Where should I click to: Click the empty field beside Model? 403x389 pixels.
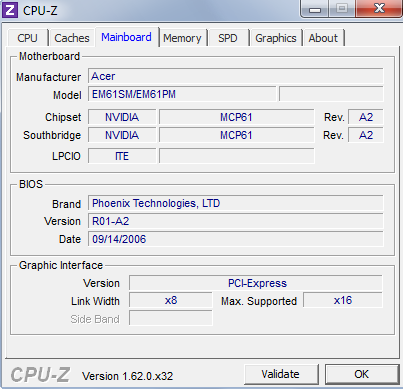331,94
